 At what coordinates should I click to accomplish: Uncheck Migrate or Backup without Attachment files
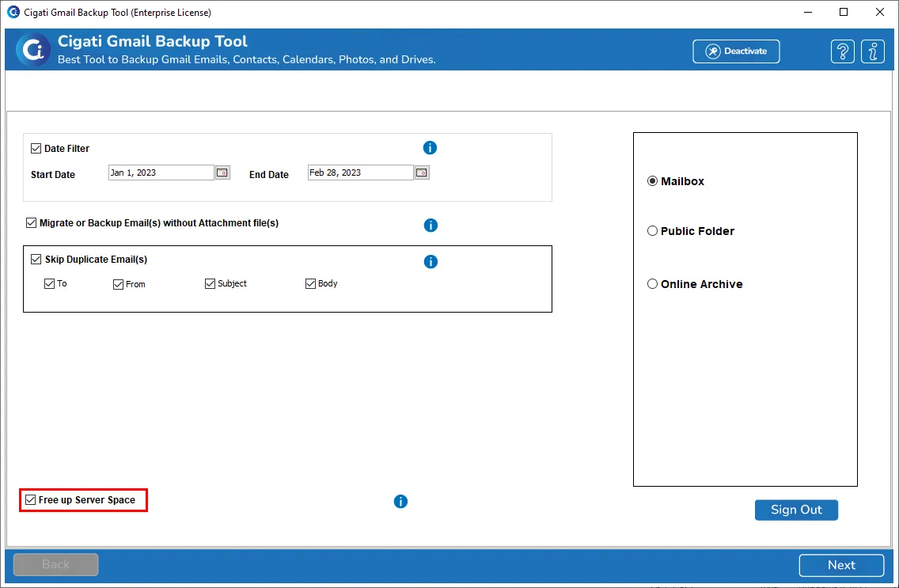pyautogui.click(x=32, y=223)
